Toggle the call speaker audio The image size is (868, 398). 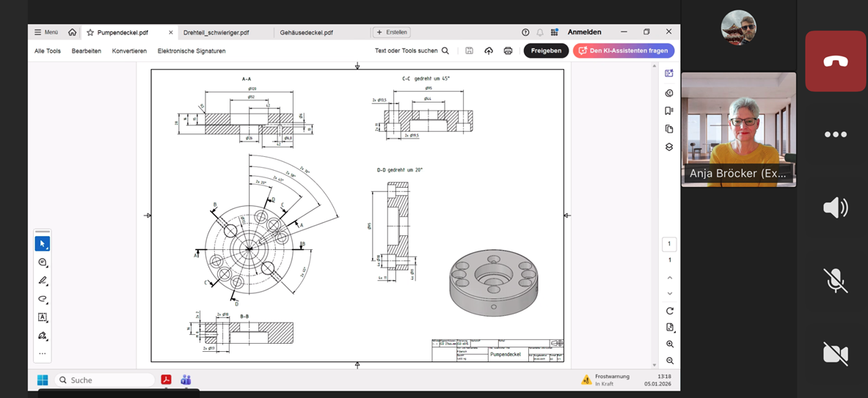tap(835, 207)
